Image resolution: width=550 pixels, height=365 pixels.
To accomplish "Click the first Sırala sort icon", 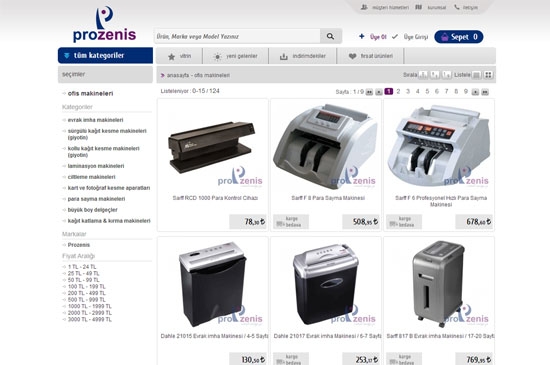I will pos(423,75).
